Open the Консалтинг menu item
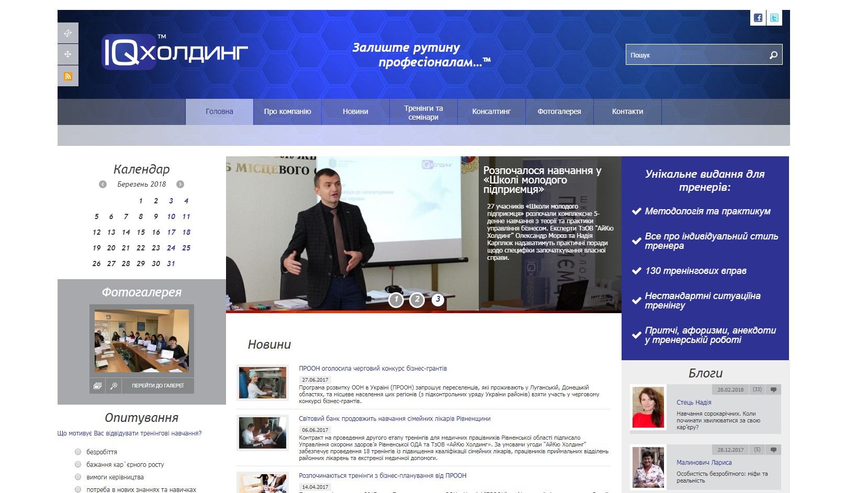The width and height of the screenshot is (868, 493). point(491,112)
